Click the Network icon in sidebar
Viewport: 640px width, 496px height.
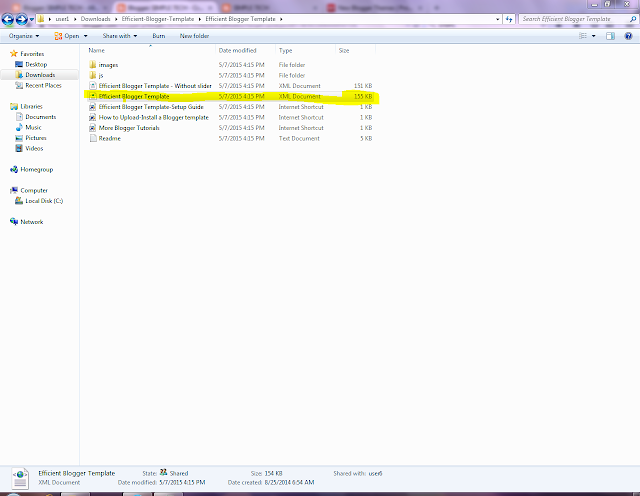[x=14, y=222]
